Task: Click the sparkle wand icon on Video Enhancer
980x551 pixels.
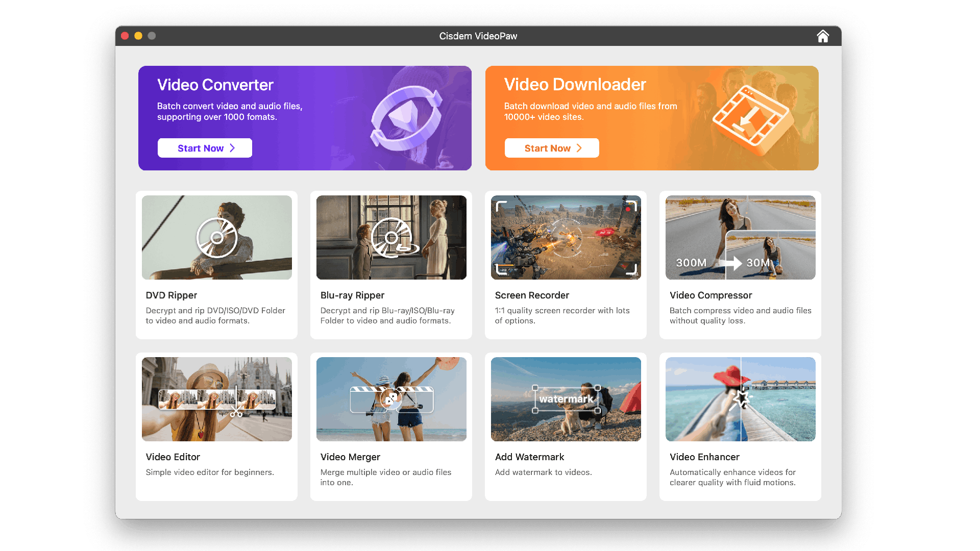Action: (740, 398)
